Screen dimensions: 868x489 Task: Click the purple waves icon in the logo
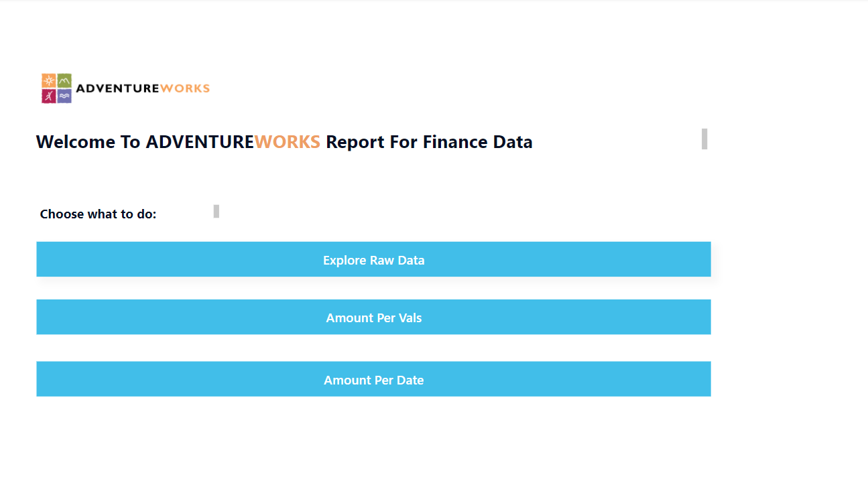(x=64, y=96)
